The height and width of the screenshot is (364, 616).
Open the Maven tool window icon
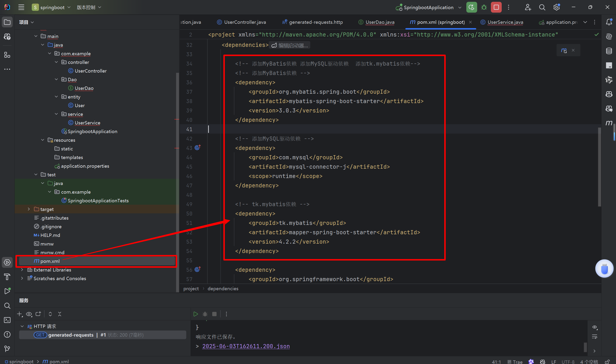coord(609,123)
